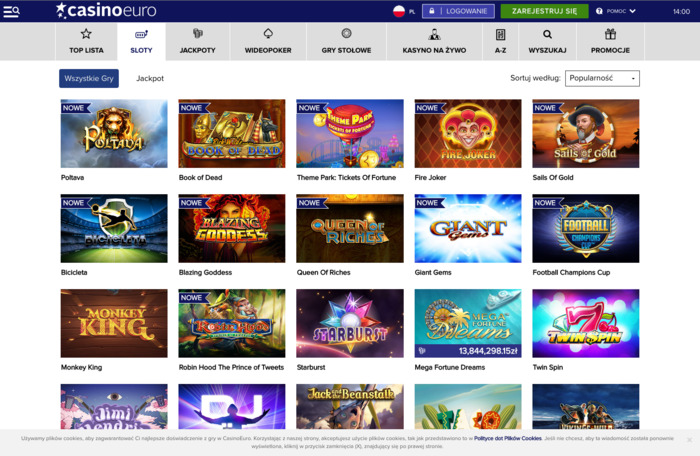Open the Polityce dot Plików Cookies link
Screen dimensions: 700x456
[x=508, y=438]
